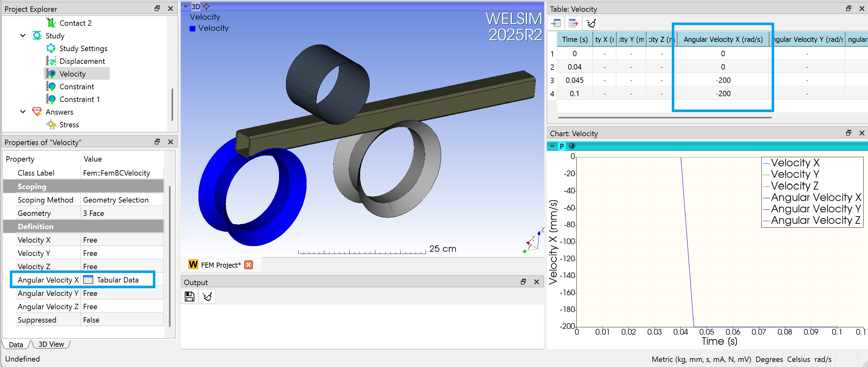Click the pin toggle on the 3D viewport toolbar
The image size is (868, 367).
[186, 6]
